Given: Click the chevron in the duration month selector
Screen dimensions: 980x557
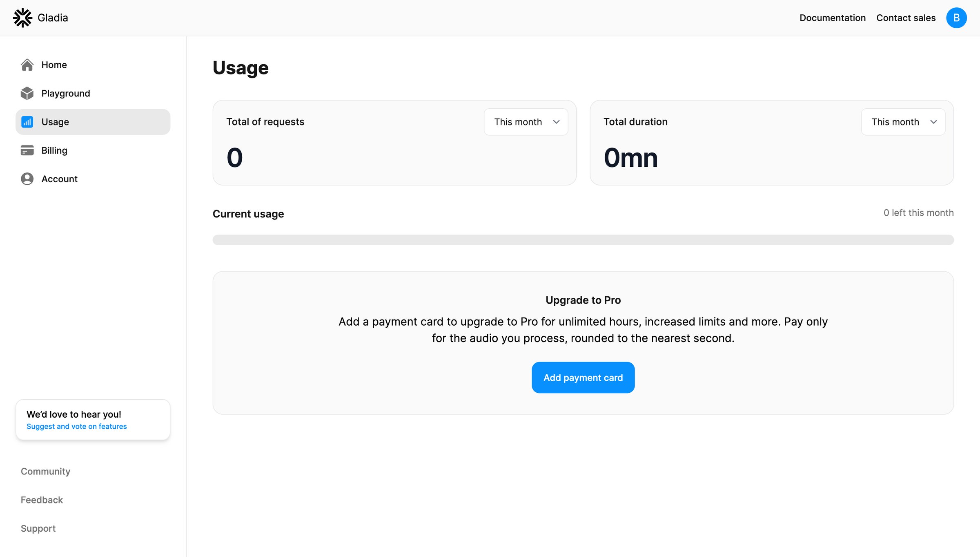Looking at the screenshot, I should [933, 122].
